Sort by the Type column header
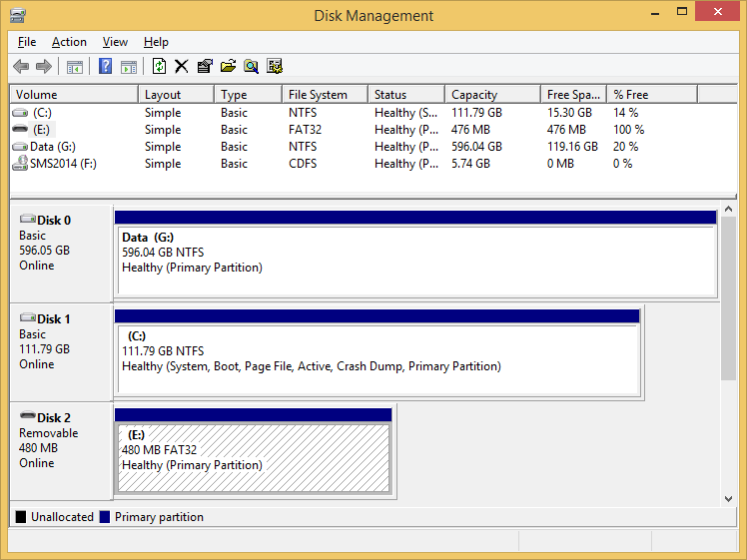Viewport: 747px width, 560px height. 249,94
